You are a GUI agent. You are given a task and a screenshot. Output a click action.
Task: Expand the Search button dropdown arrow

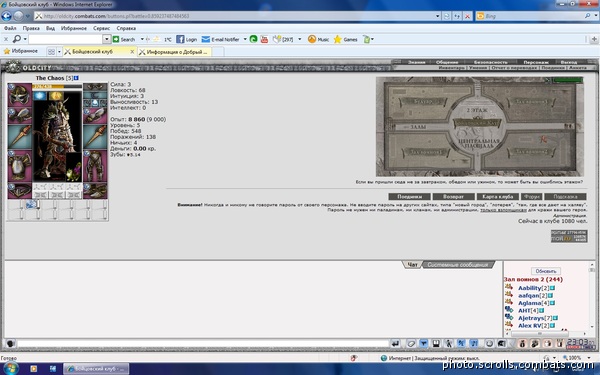click(142, 39)
